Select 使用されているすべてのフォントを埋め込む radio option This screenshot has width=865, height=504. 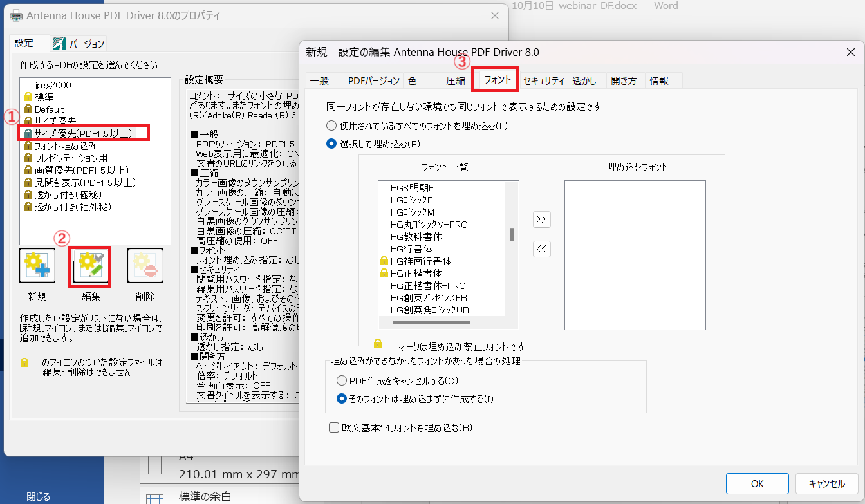click(x=332, y=126)
